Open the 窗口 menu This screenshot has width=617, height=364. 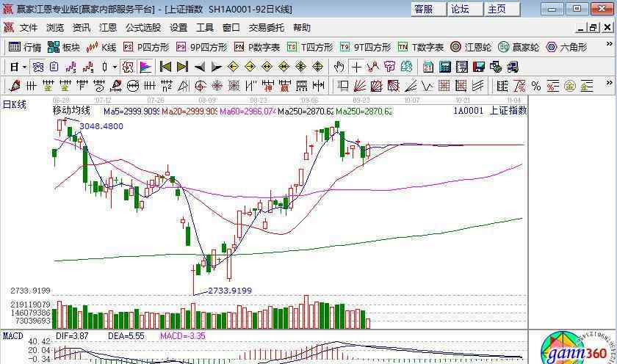click(231, 28)
